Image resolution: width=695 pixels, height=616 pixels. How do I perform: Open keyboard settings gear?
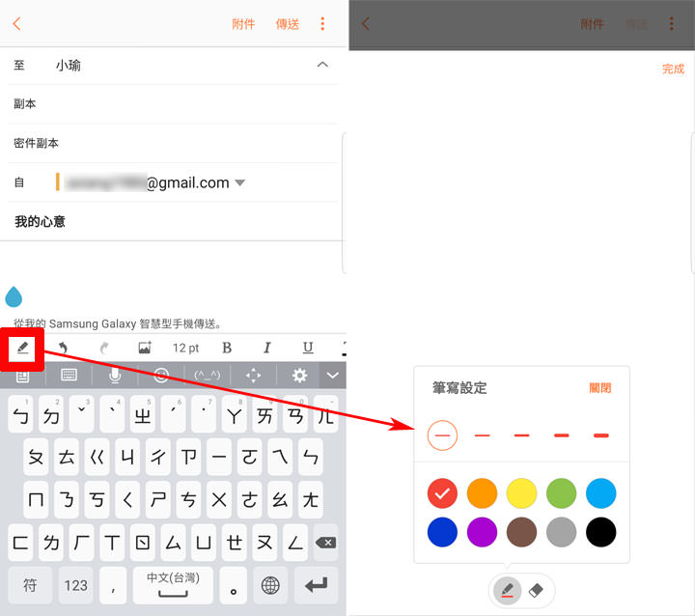pos(300,376)
